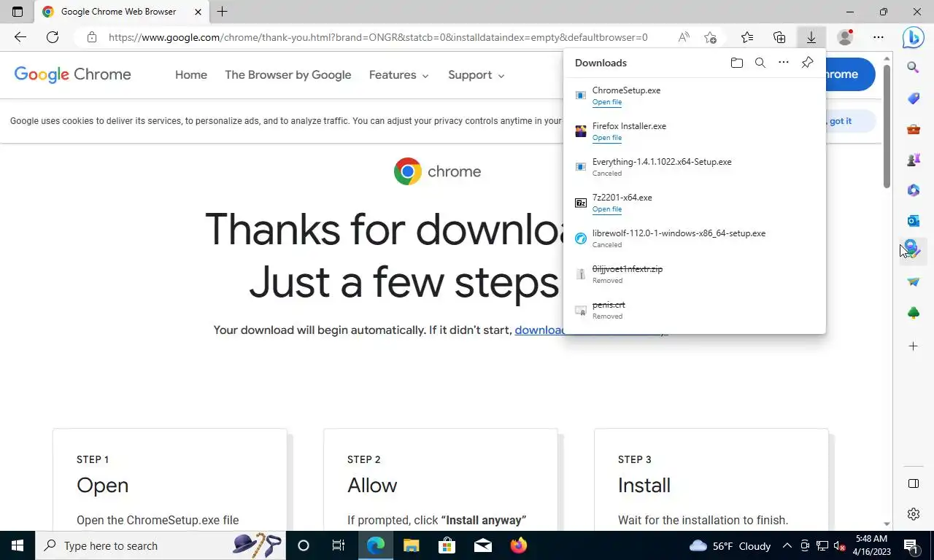
Task: Click the address bar URL field
Action: click(378, 37)
